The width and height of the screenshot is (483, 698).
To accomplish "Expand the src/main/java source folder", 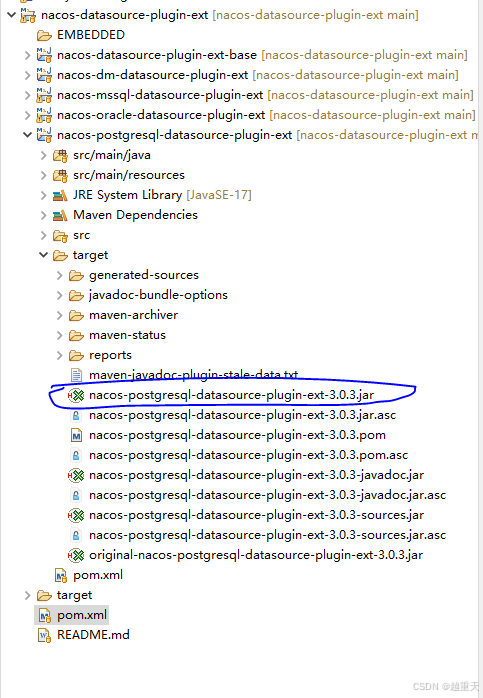I will (44, 155).
